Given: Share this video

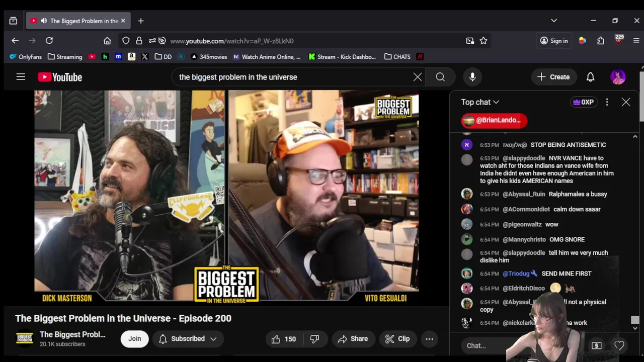Looking at the screenshot, I should click(x=353, y=339).
